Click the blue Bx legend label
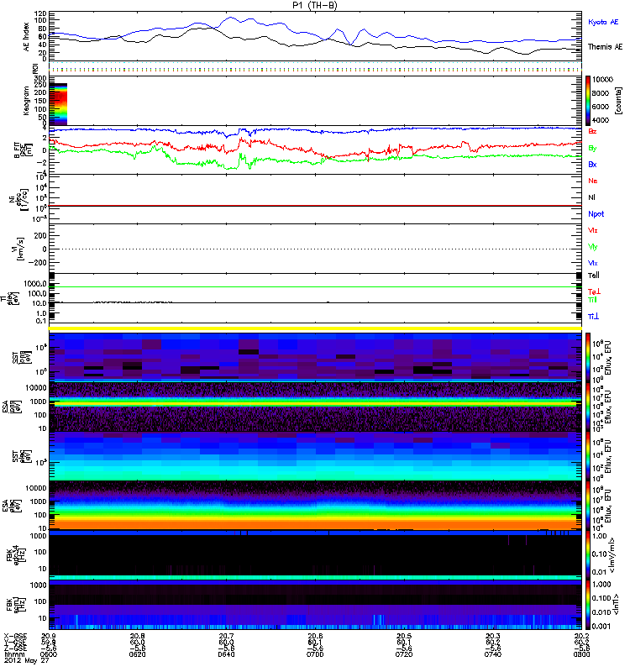Image resolution: width=630 pixels, height=672 pixels. tap(592, 165)
